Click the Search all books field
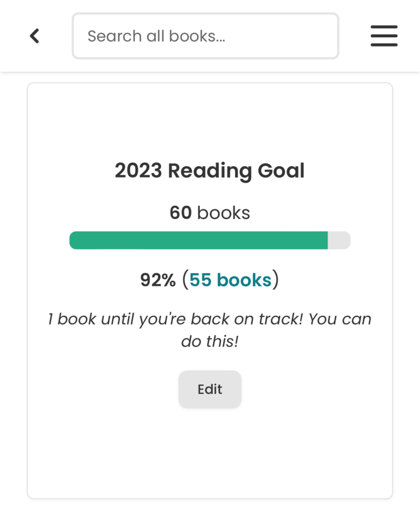Image resolution: width=420 pixels, height=515 pixels. (205, 36)
